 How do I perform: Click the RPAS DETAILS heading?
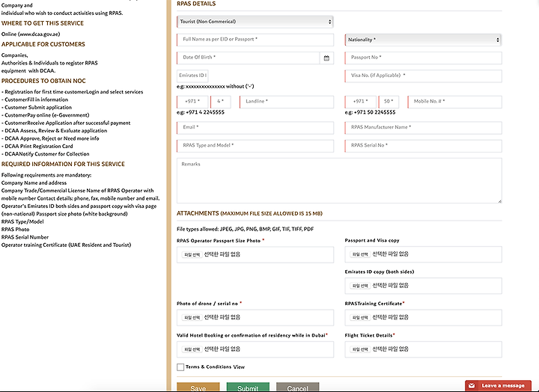(x=196, y=4)
